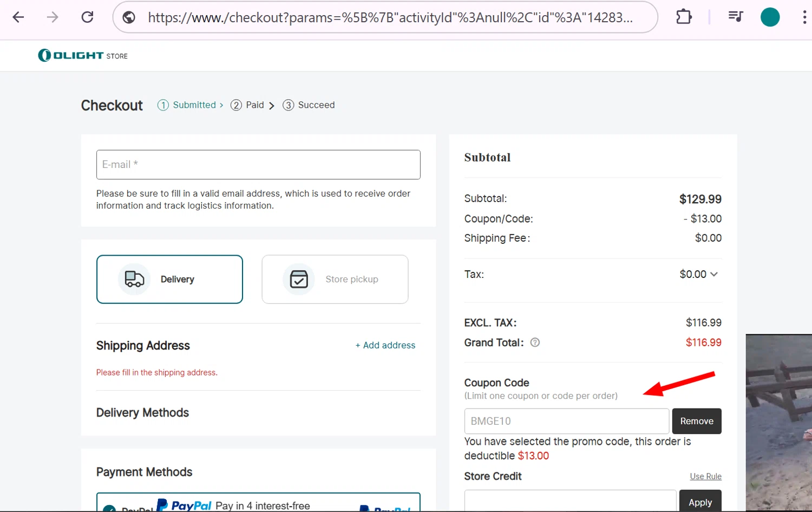This screenshot has width=812, height=512.
Task: Open the teal profile avatar
Action: 770,17
